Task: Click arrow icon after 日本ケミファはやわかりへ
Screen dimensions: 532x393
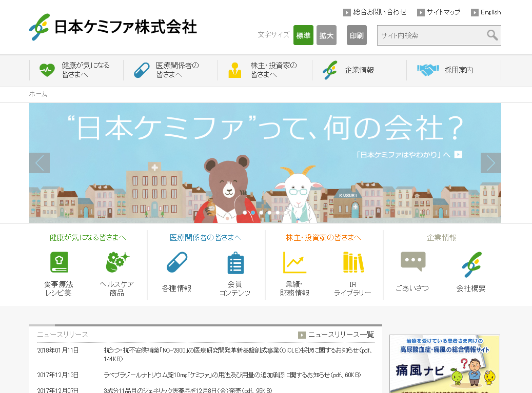Action: tap(458, 155)
